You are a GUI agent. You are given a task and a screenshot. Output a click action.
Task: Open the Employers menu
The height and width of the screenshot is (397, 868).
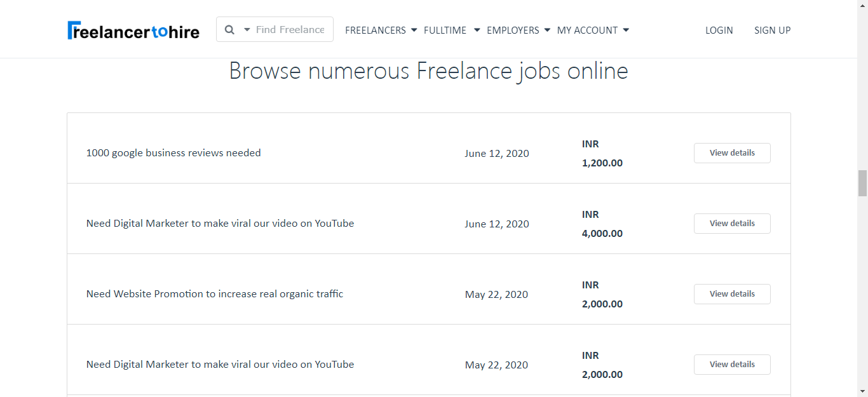click(518, 30)
